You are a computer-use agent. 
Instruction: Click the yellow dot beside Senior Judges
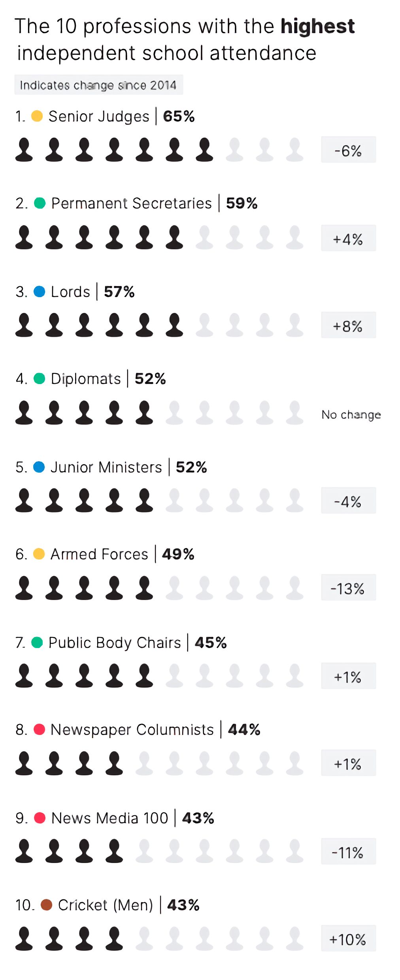tap(37, 116)
